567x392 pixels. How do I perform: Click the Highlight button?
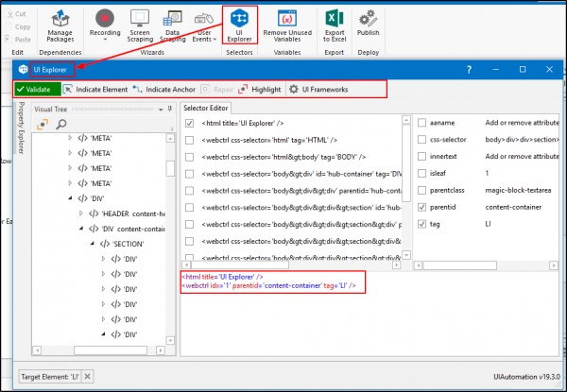pyautogui.click(x=260, y=89)
